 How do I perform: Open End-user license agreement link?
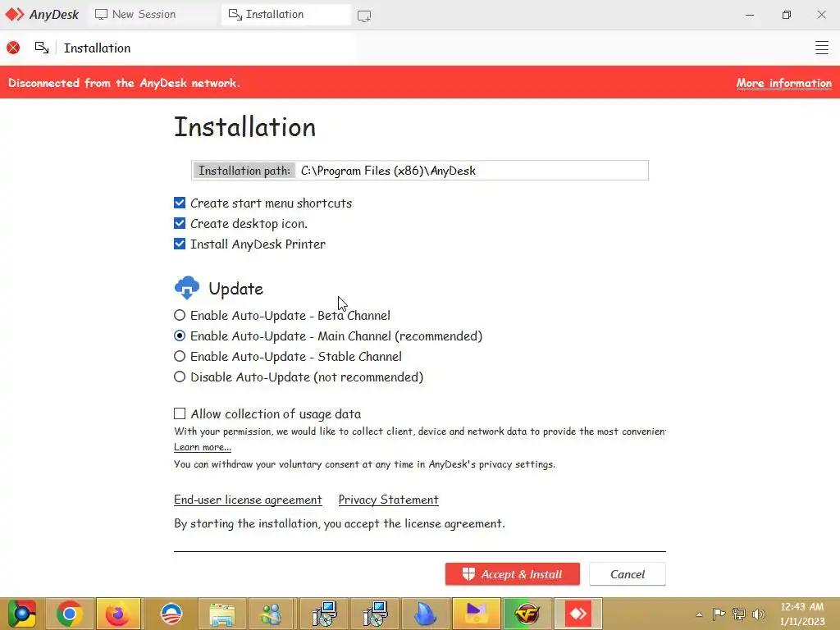click(x=248, y=500)
